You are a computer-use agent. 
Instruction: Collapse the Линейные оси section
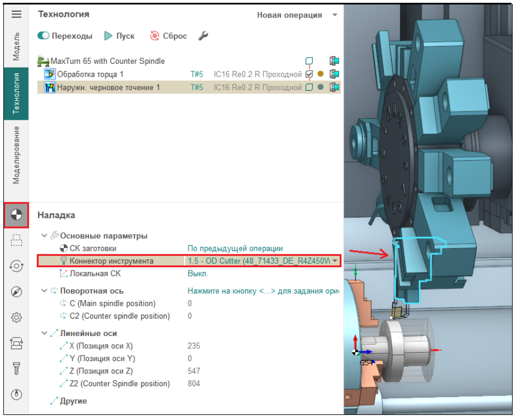pyautogui.click(x=45, y=333)
